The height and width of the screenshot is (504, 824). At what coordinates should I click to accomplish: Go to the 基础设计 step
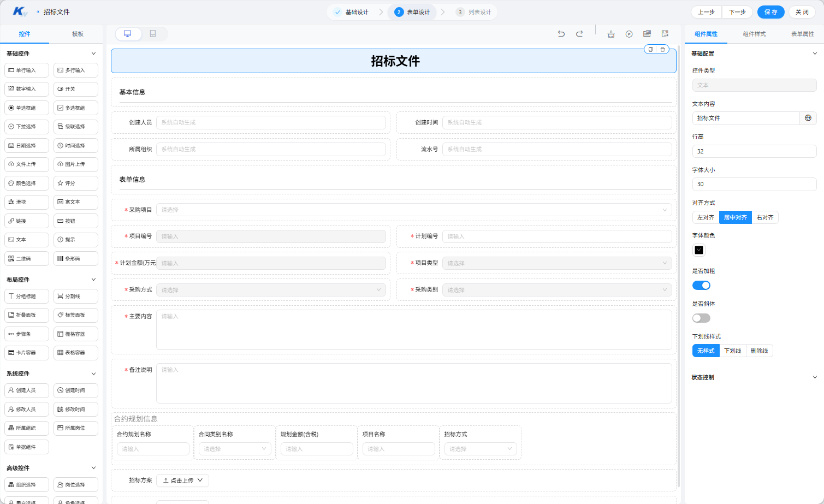pyautogui.click(x=351, y=12)
